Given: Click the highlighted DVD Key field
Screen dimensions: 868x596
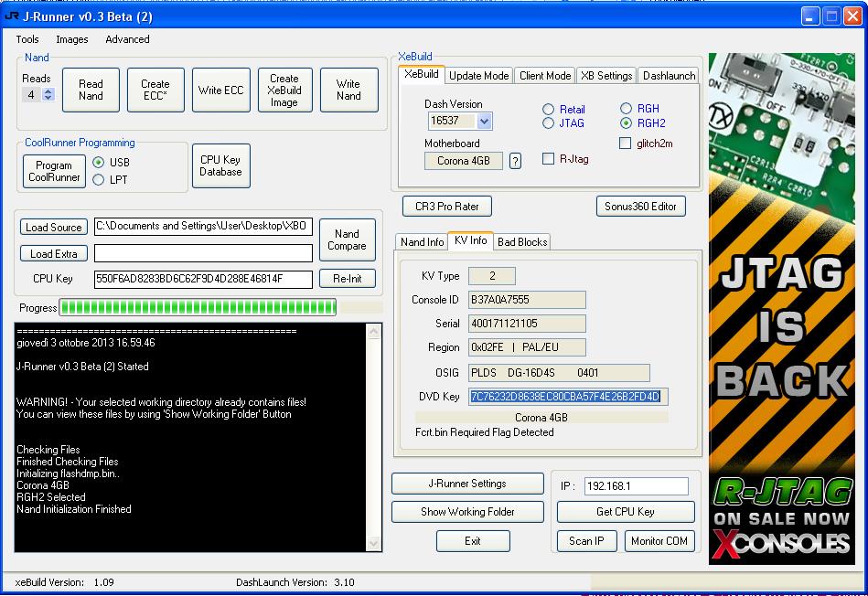Looking at the screenshot, I should (x=568, y=397).
